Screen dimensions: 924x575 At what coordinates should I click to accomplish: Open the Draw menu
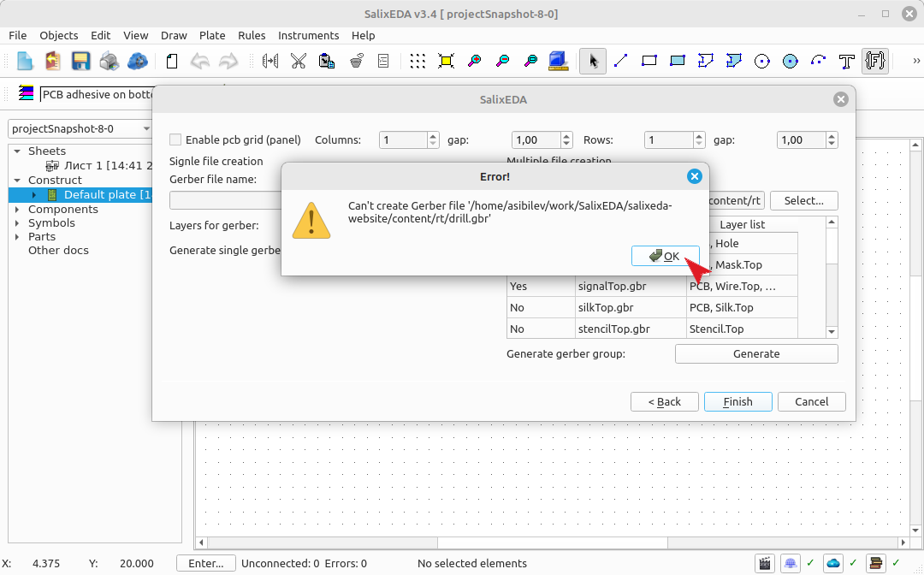click(174, 35)
